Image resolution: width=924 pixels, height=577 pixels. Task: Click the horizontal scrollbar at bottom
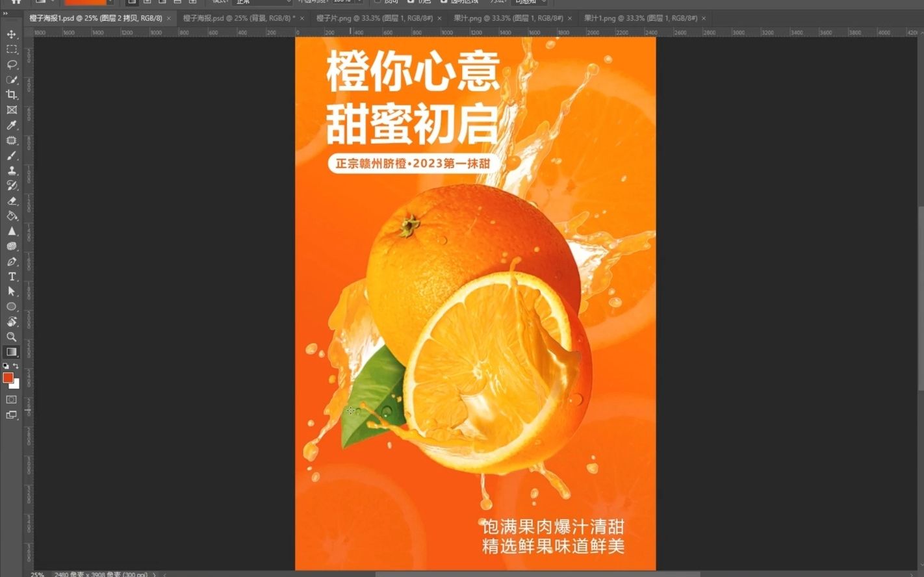tap(538, 574)
